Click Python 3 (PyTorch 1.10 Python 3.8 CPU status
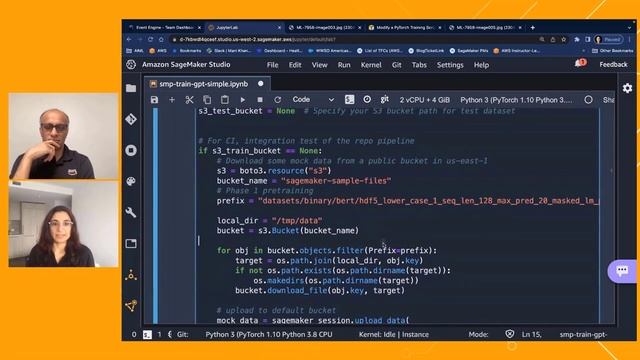The height and width of the screenshot is (360, 640). click(x=269, y=334)
